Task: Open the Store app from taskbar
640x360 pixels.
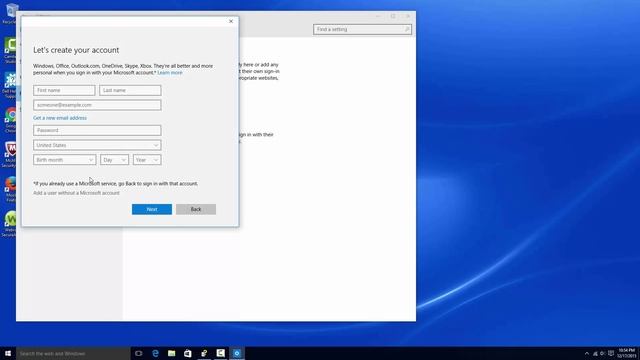Action: (x=188, y=353)
